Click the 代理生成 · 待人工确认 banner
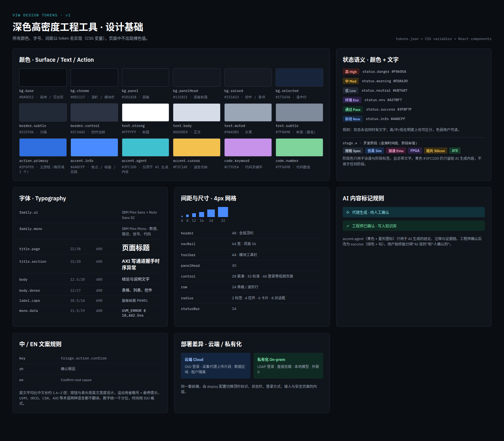The image size is (504, 441). coord(414,212)
